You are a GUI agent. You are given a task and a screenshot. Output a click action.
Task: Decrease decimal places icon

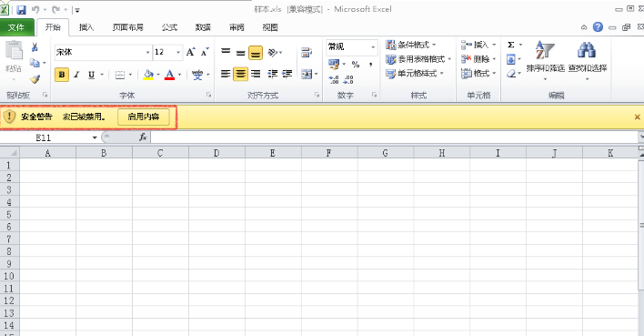[x=348, y=79]
